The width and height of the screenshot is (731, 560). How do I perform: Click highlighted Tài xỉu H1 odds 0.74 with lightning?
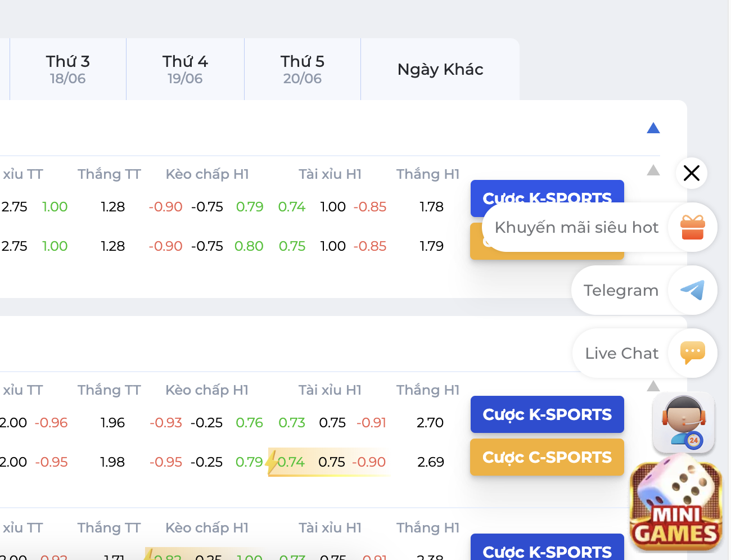coord(291,462)
